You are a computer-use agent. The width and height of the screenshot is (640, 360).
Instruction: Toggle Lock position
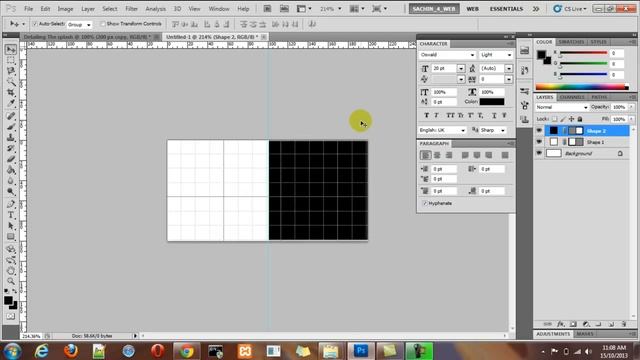pyautogui.click(x=571, y=119)
